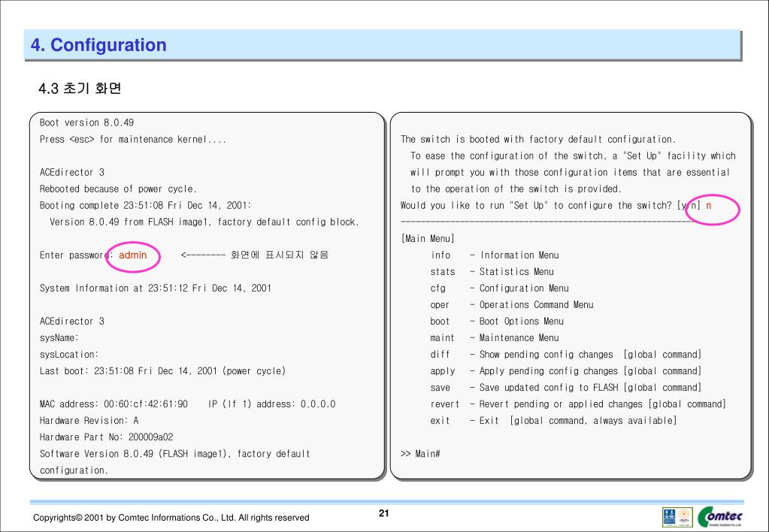Select 'oper - Operations Command Menu' entry
The height and width of the screenshot is (532, 769).
pyautogui.click(x=512, y=305)
